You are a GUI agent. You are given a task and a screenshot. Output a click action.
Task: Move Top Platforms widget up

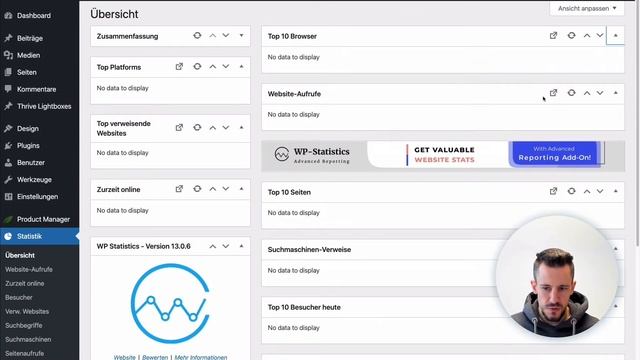tap(213, 67)
